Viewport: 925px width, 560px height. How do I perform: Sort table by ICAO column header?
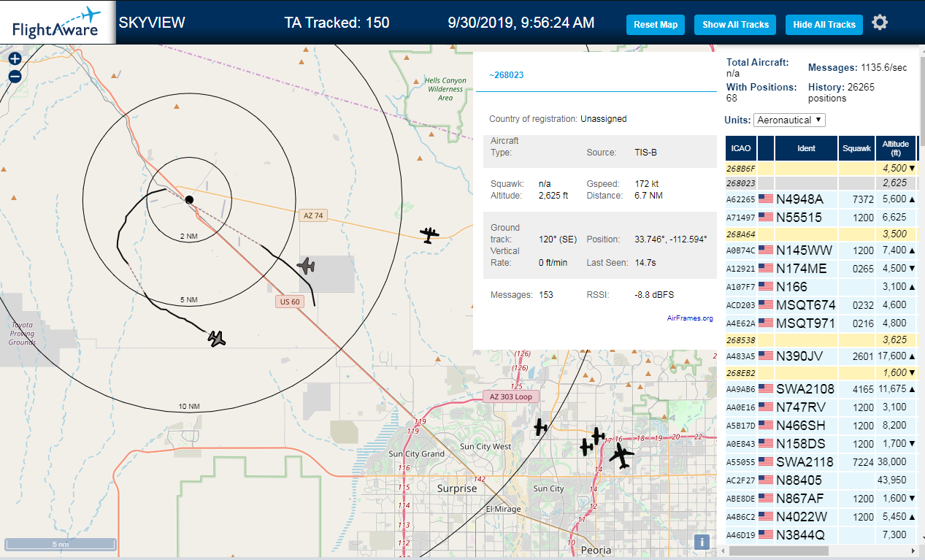pos(741,148)
